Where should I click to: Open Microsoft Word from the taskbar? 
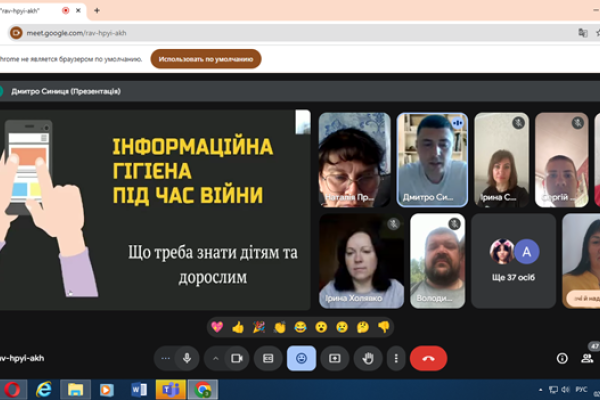coord(138,389)
